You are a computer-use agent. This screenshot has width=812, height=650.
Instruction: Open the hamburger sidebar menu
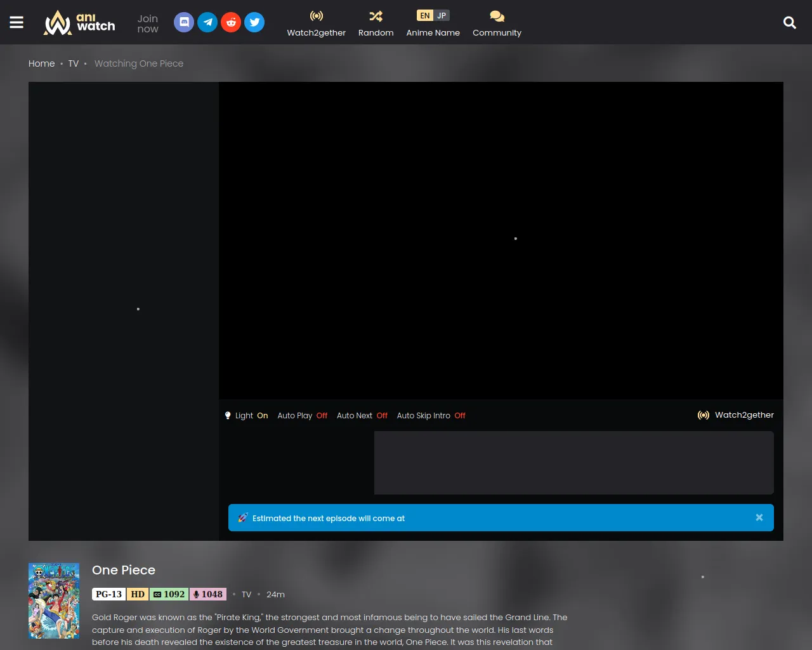pyautogui.click(x=16, y=22)
